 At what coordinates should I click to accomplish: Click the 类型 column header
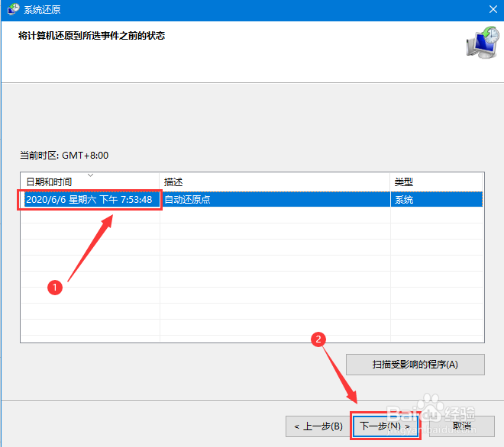(436, 182)
